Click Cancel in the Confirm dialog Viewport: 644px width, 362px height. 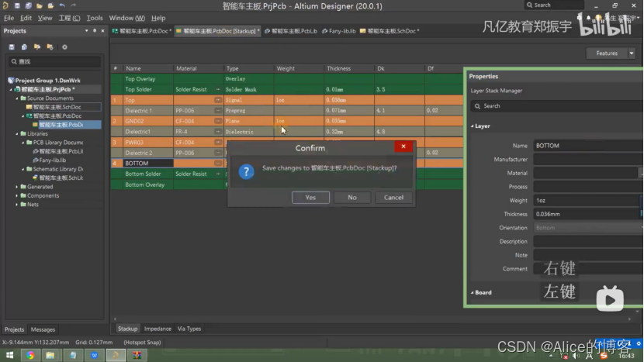coord(393,198)
